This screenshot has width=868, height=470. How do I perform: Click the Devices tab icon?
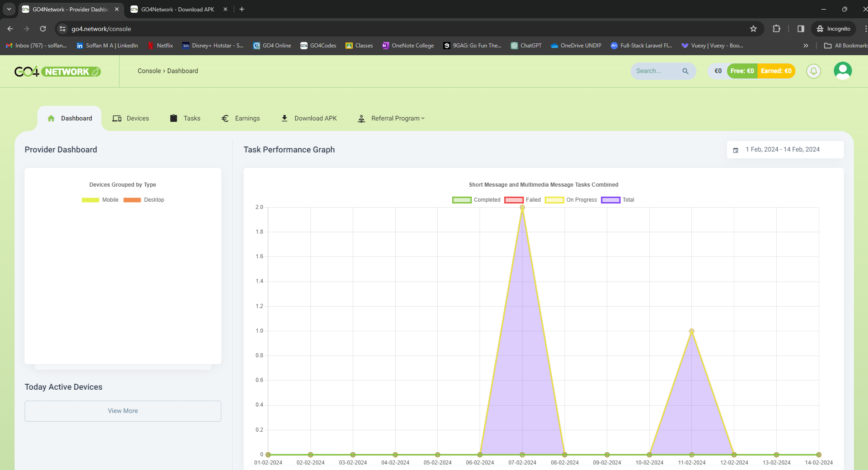(117, 119)
